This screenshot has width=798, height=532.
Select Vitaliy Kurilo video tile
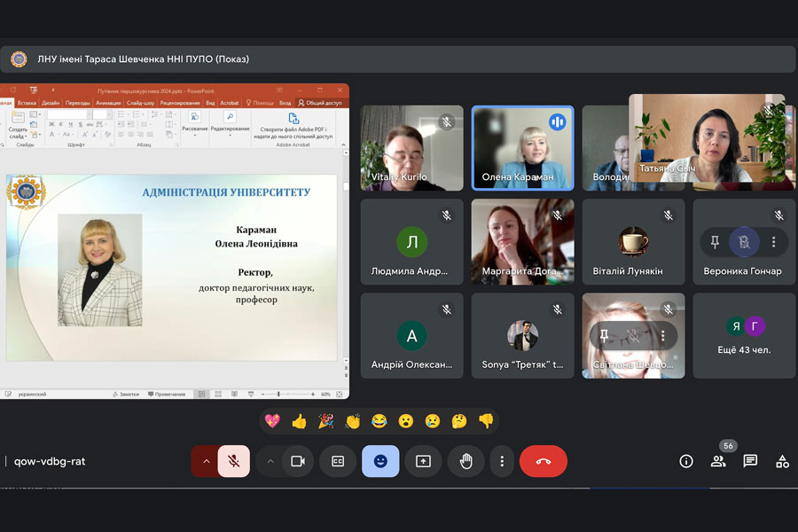coord(411,148)
